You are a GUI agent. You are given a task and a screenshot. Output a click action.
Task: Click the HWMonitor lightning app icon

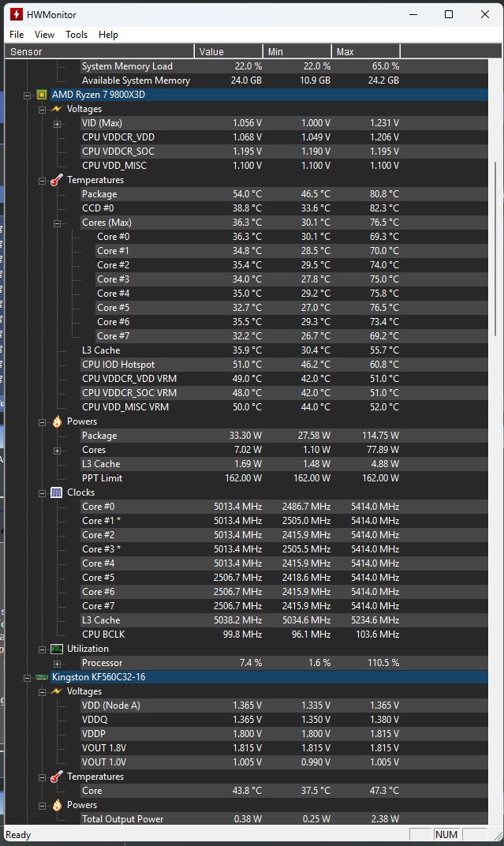coord(17,14)
